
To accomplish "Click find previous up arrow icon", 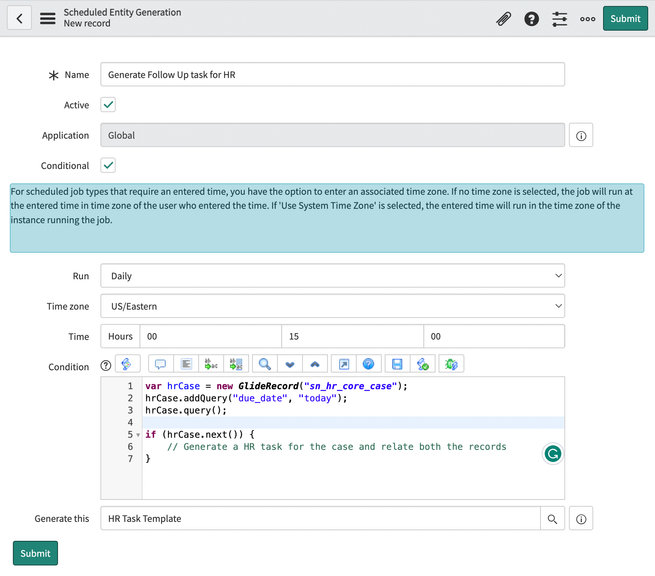I will click(315, 364).
